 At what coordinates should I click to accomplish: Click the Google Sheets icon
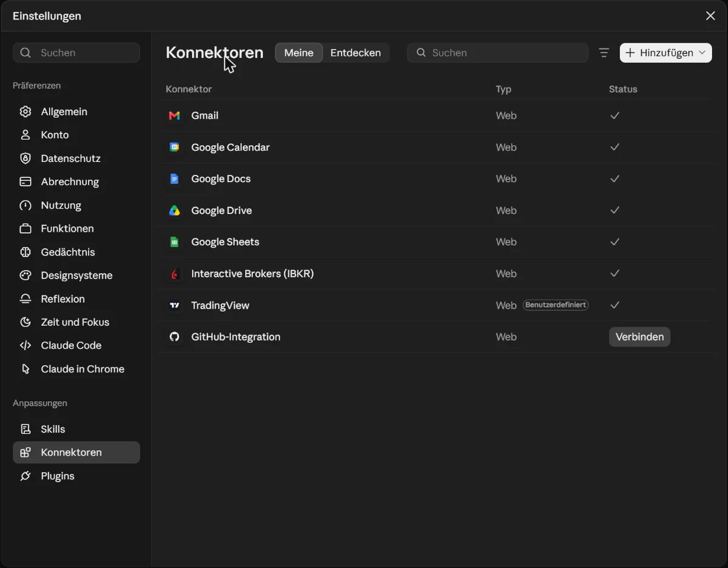174,242
